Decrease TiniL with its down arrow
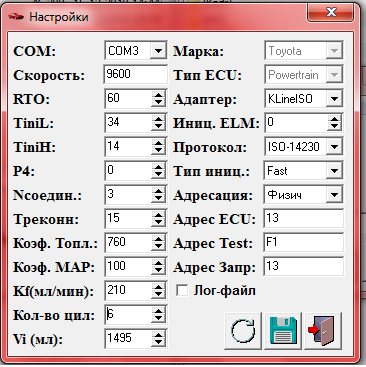The image size is (366, 367). [x=158, y=127]
